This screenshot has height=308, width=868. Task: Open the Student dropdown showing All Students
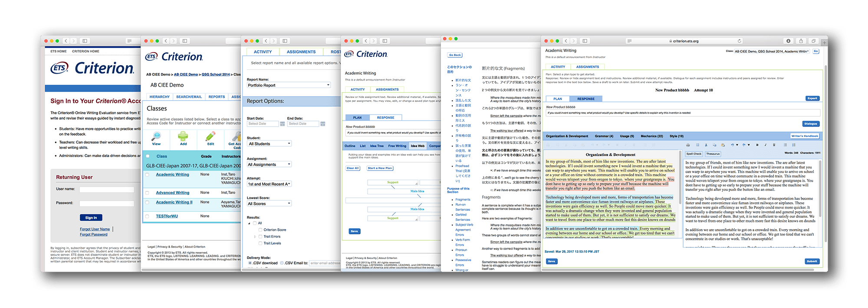click(270, 144)
